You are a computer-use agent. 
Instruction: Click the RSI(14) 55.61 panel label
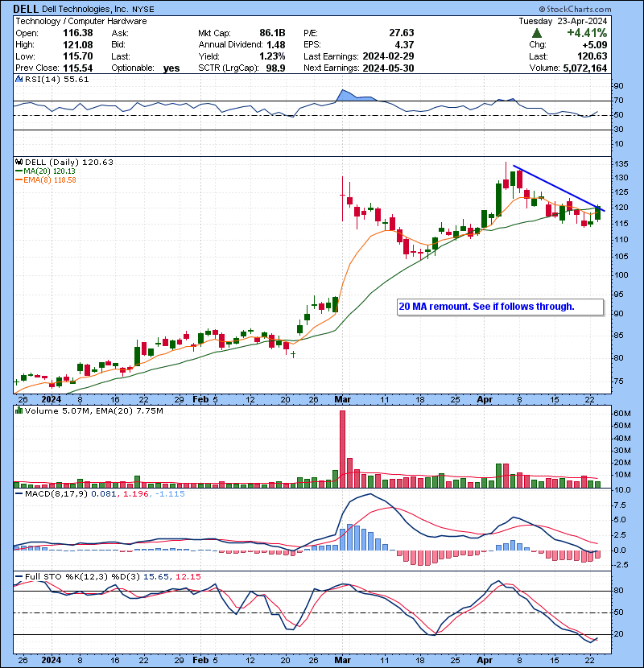[56, 79]
